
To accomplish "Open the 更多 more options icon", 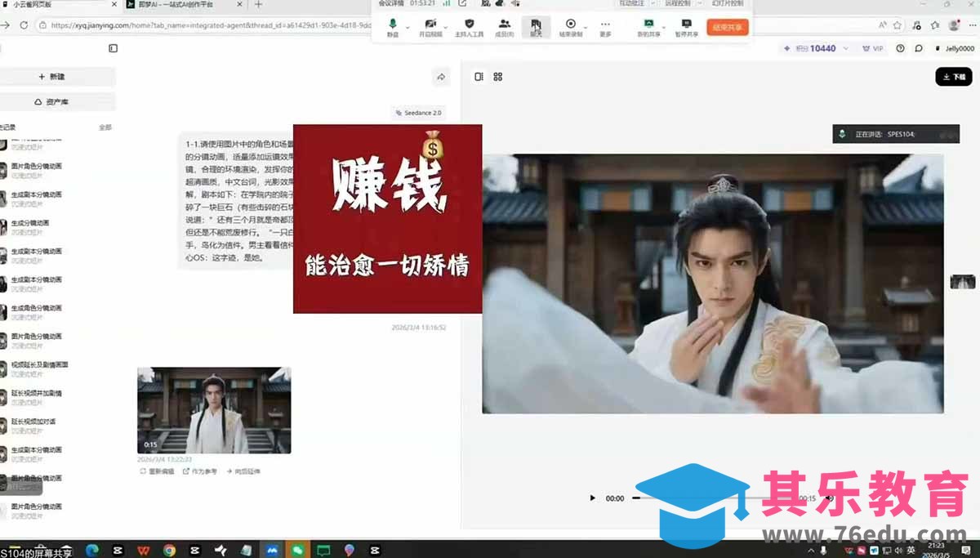I will click(605, 27).
